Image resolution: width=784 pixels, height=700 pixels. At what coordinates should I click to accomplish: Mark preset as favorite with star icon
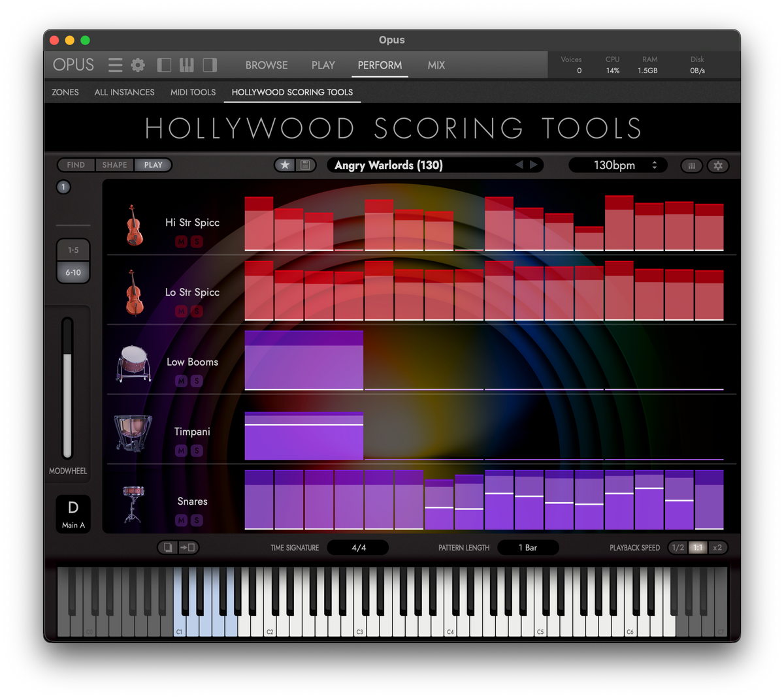tap(285, 165)
